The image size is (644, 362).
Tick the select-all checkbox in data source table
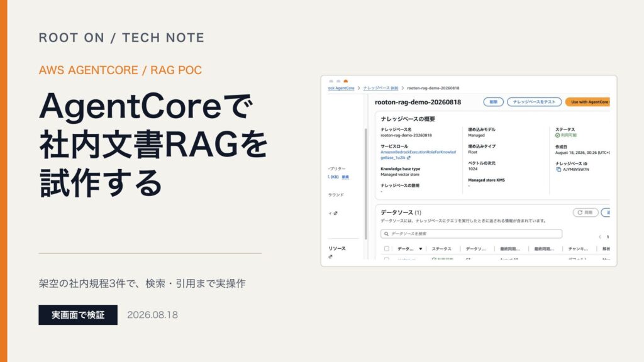point(386,249)
